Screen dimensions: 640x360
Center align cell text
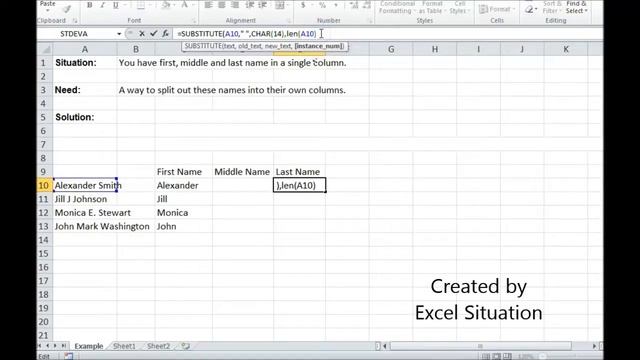[x=222, y=5]
